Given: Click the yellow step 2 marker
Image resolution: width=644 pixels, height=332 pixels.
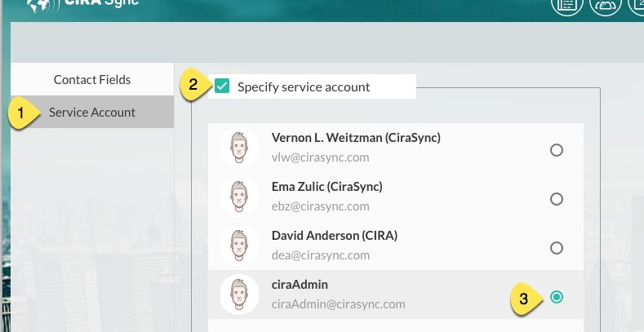Looking at the screenshot, I should 193,85.
